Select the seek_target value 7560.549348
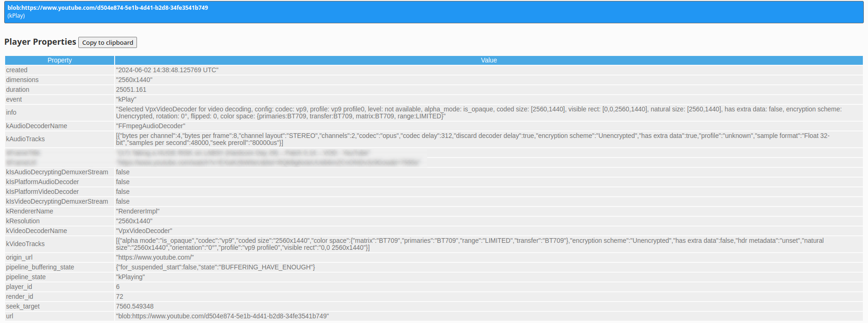Screen dimensions: 868x323 (x=135, y=306)
